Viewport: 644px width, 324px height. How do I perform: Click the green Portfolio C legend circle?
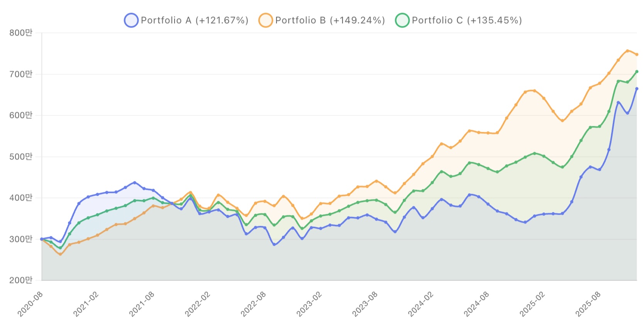pyautogui.click(x=402, y=20)
